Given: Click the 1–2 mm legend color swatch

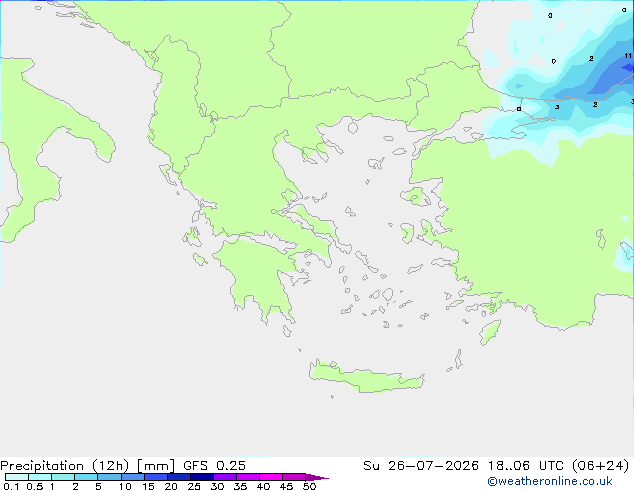Looking at the screenshot, I should [x=63, y=477].
